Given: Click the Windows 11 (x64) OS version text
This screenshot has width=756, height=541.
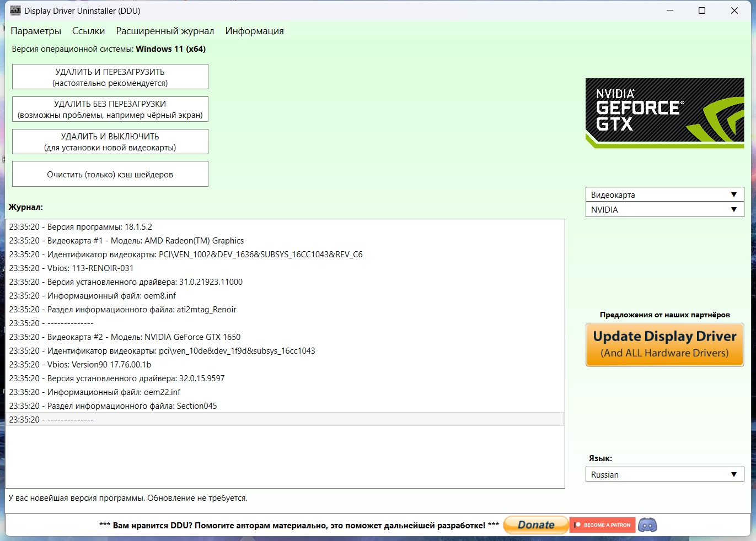Looking at the screenshot, I should [x=170, y=49].
